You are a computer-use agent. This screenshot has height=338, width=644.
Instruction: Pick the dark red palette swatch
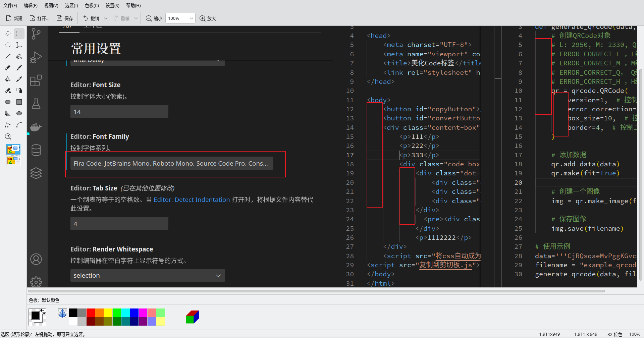(x=91, y=322)
